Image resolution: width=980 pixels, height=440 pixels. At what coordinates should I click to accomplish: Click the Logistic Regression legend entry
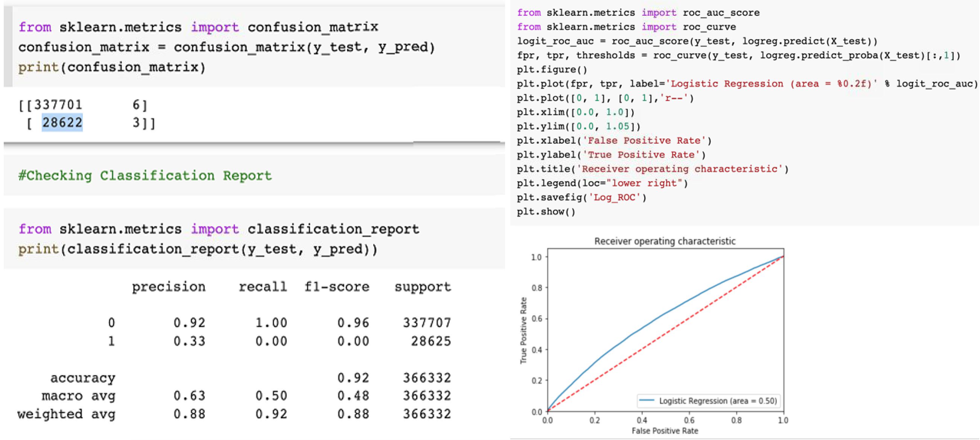click(x=708, y=401)
